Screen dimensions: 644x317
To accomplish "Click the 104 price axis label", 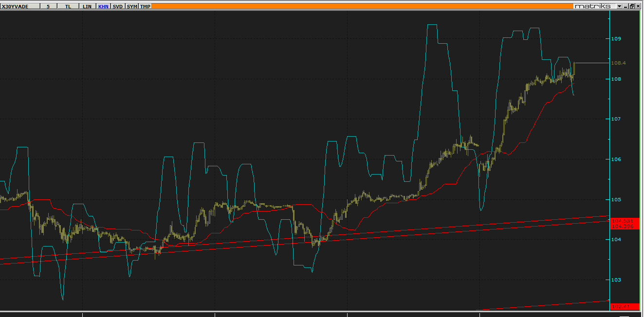I will click(616, 240).
